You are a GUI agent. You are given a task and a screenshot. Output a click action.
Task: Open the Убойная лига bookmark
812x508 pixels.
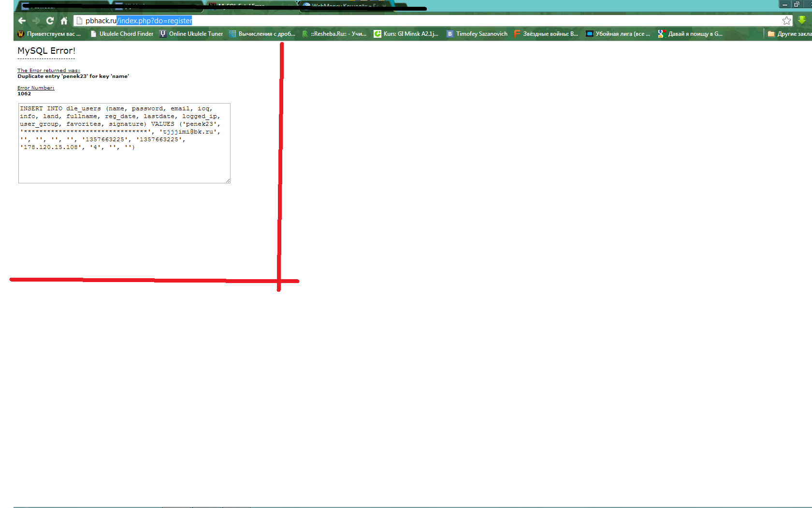click(618, 34)
